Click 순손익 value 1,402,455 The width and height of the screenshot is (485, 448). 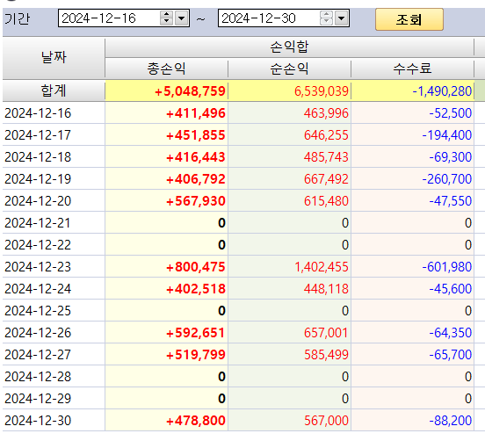tap(322, 267)
